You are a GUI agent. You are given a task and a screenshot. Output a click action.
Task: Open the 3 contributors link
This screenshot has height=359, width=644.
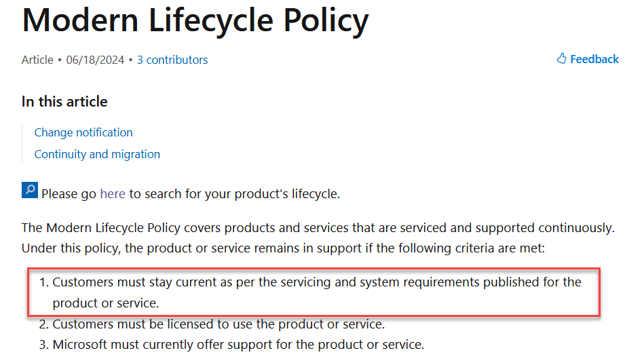(172, 60)
